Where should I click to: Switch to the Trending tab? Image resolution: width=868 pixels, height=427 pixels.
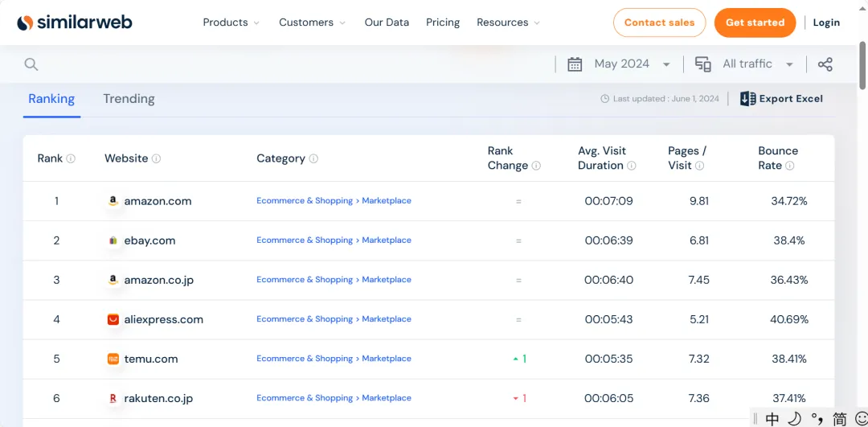pos(129,99)
